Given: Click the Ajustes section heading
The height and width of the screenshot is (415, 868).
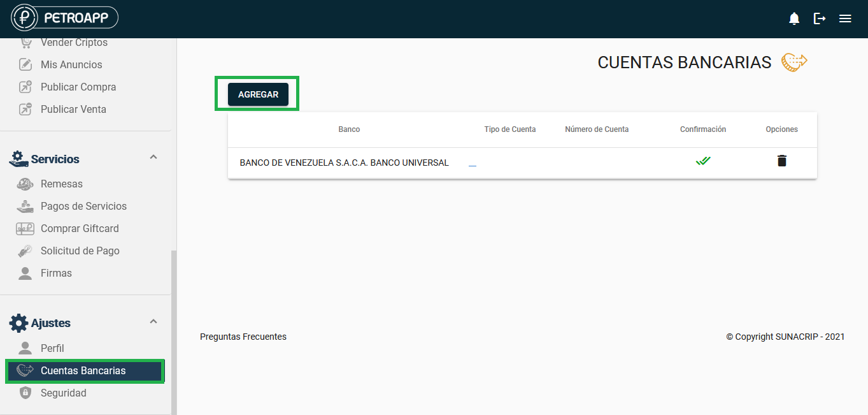Looking at the screenshot, I should click(51, 323).
